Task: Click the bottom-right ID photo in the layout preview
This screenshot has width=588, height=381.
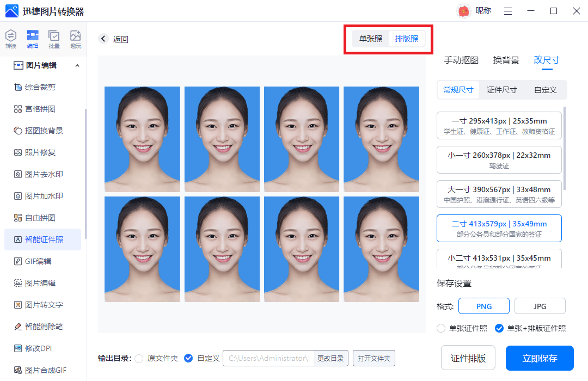Action: pos(381,249)
